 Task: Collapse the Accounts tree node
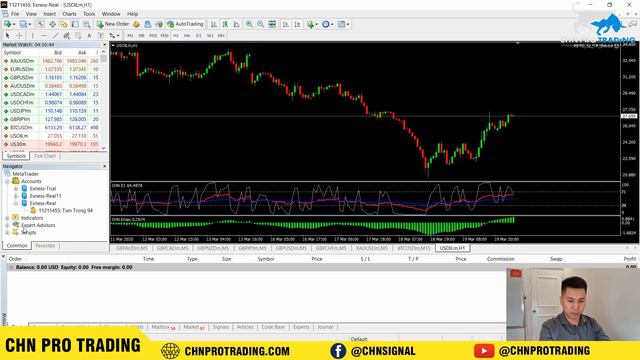pyautogui.click(x=7, y=181)
